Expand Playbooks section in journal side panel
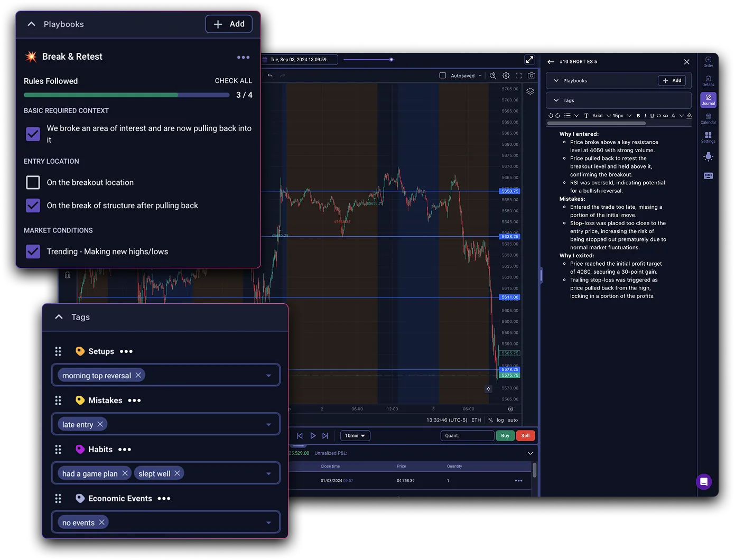Viewport: 735px width, 560px height. (x=556, y=81)
